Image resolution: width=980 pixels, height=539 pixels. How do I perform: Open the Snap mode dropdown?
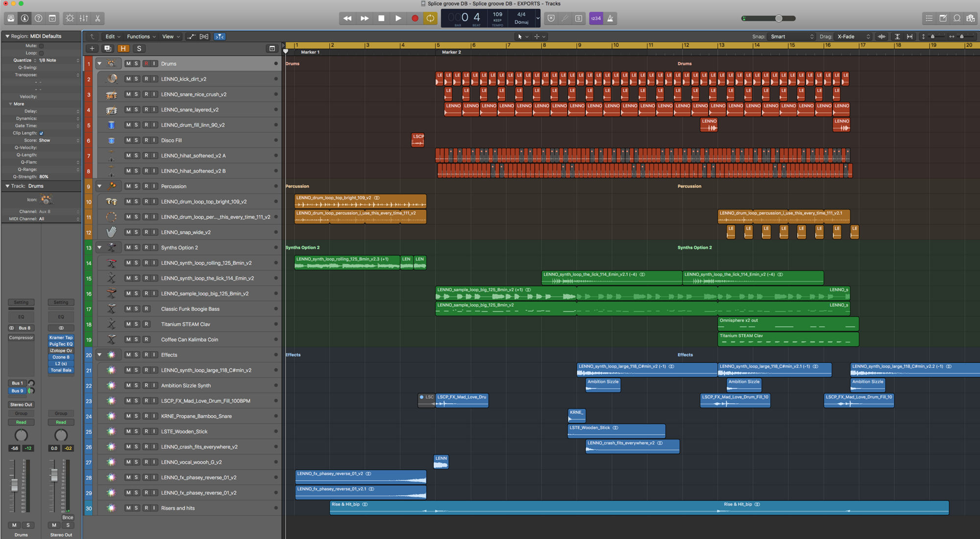coord(792,37)
